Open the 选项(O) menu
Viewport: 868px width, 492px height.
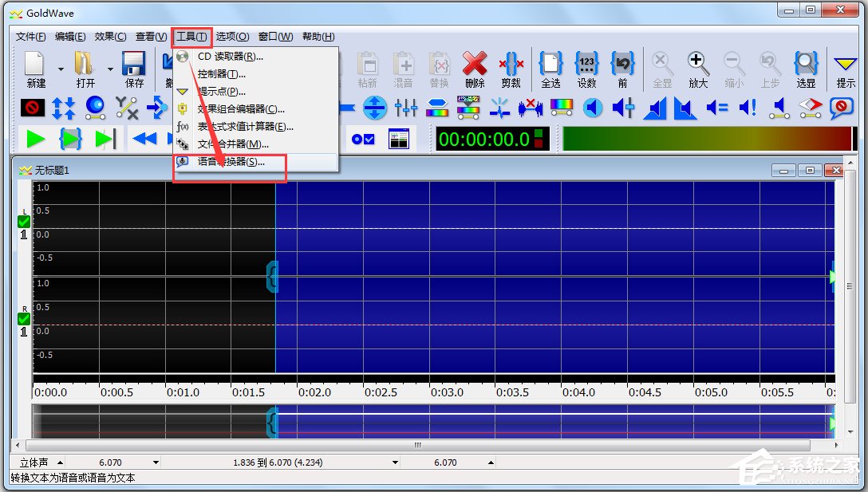click(x=232, y=37)
